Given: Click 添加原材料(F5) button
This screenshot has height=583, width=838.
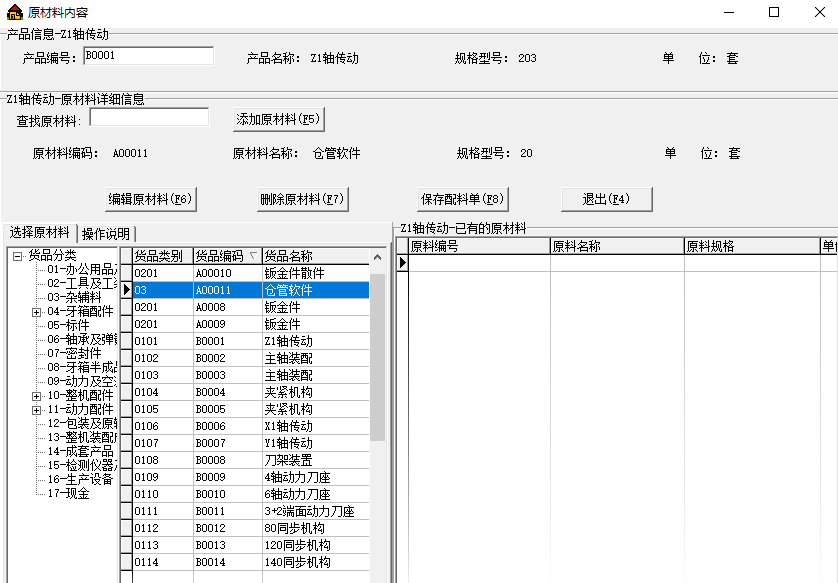Looking at the screenshot, I should (280, 117).
